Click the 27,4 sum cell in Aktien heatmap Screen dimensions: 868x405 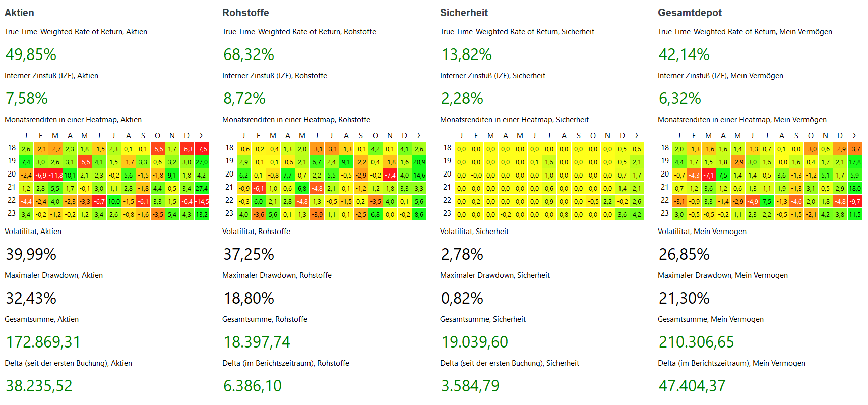point(202,189)
